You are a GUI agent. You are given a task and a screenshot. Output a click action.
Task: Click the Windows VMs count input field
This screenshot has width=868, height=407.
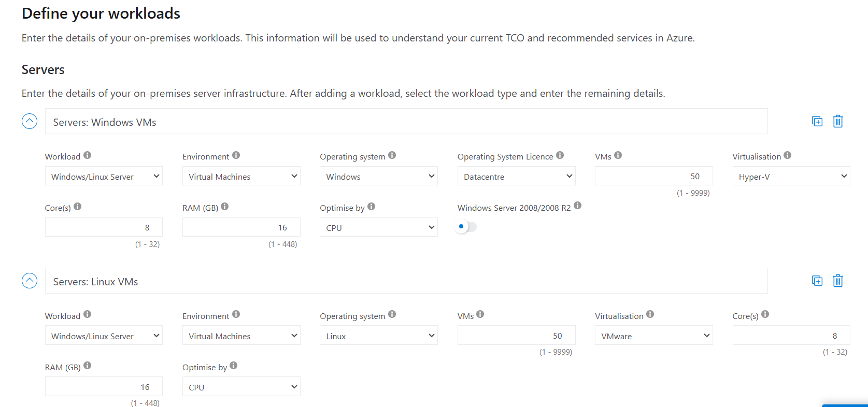[x=653, y=176]
